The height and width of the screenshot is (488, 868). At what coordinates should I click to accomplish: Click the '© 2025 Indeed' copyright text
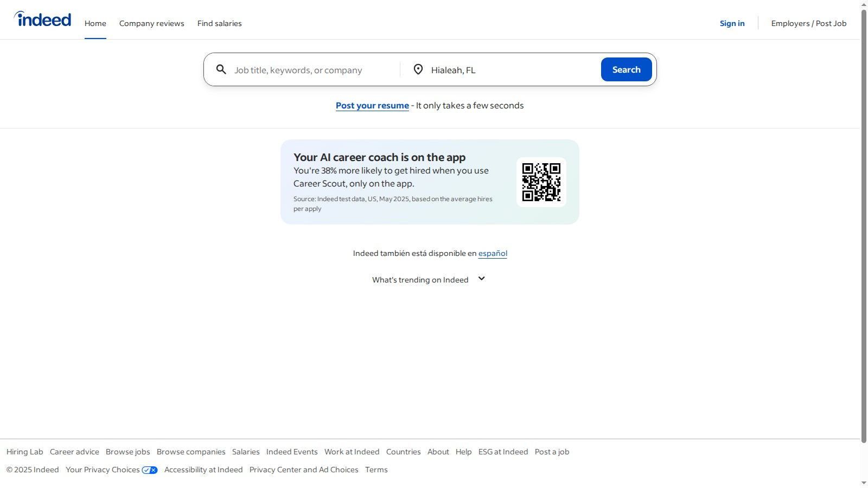coord(33,470)
